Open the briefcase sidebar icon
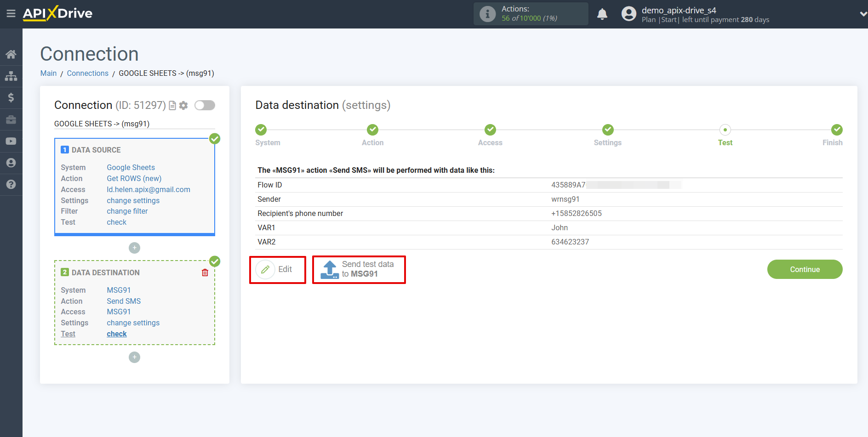Viewport: 868px width, 437px height. point(11,119)
